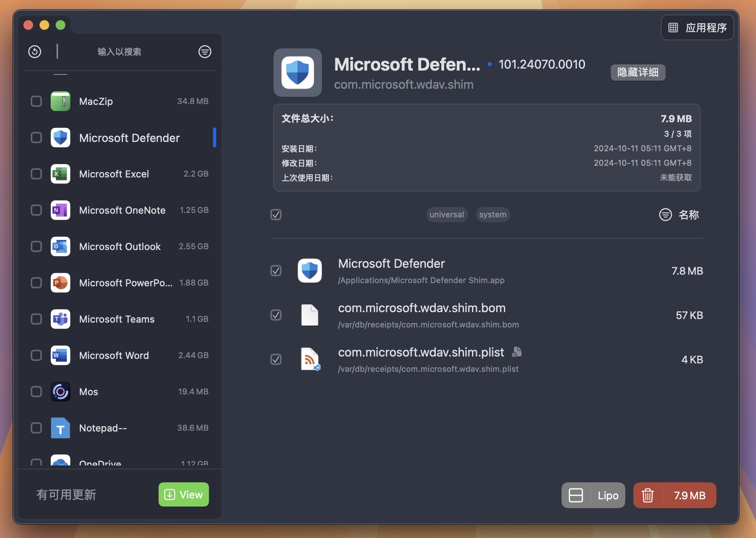Open the file list sort options near 名称
Screen dimensions: 756x538
[x=665, y=215]
